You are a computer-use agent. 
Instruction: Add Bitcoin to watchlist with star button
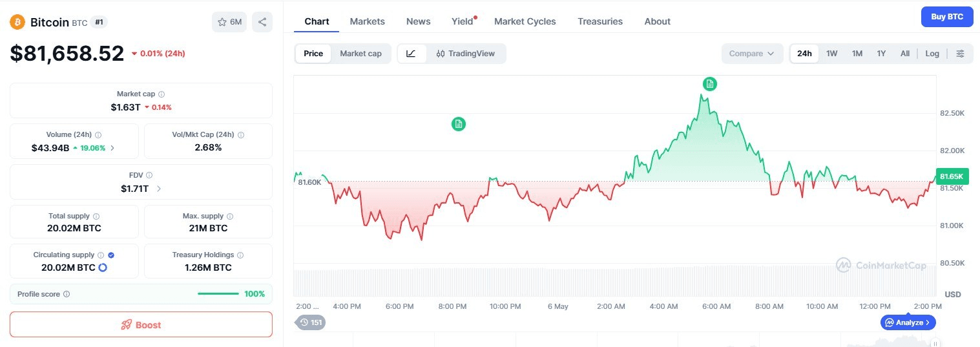229,22
